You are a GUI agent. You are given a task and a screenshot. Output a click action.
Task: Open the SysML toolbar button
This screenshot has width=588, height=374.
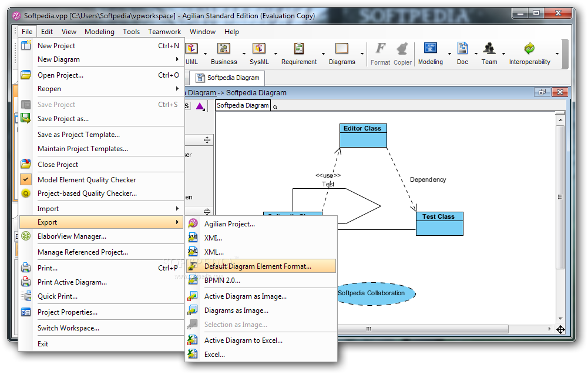coord(259,54)
